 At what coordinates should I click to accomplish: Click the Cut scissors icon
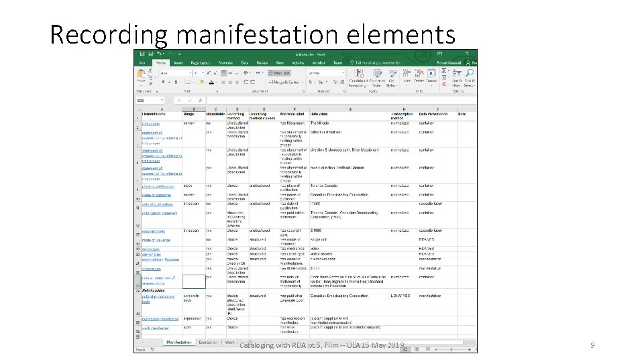pyautogui.click(x=150, y=71)
